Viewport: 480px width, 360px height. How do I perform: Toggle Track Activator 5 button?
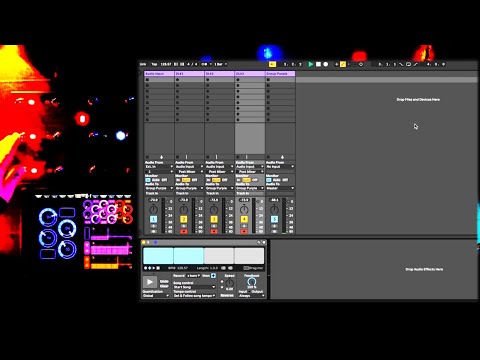(x=274, y=219)
